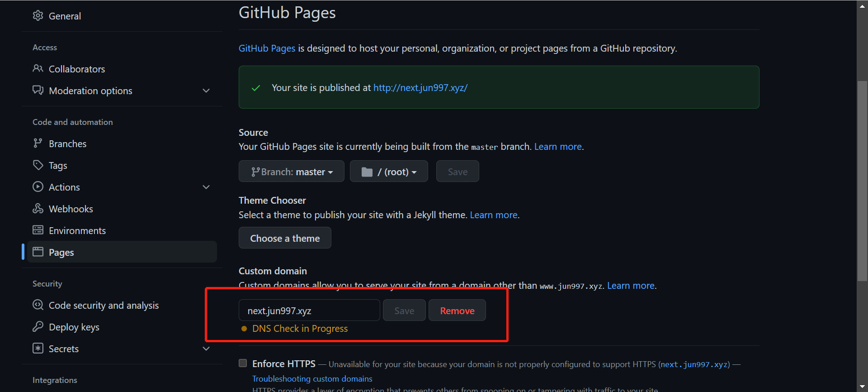The width and height of the screenshot is (868, 392).
Task: Click the GitHub Pages page title
Action: click(x=287, y=13)
